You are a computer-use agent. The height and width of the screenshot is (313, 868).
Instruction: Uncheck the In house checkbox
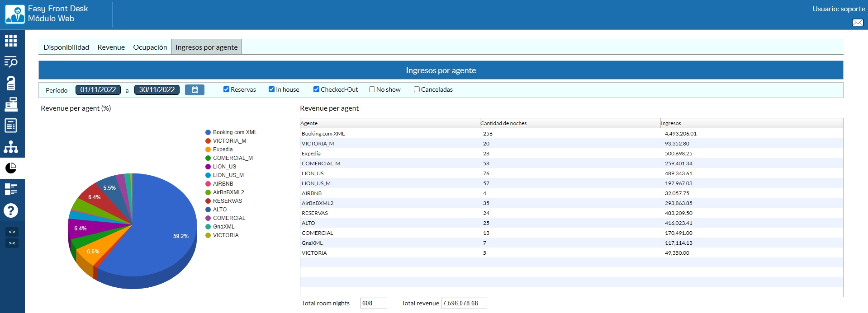coord(271,89)
